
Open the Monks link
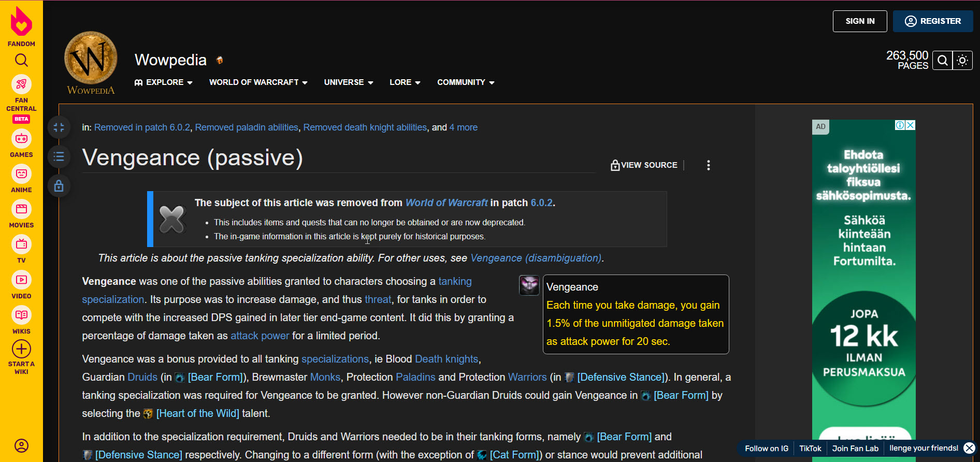[325, 377]
